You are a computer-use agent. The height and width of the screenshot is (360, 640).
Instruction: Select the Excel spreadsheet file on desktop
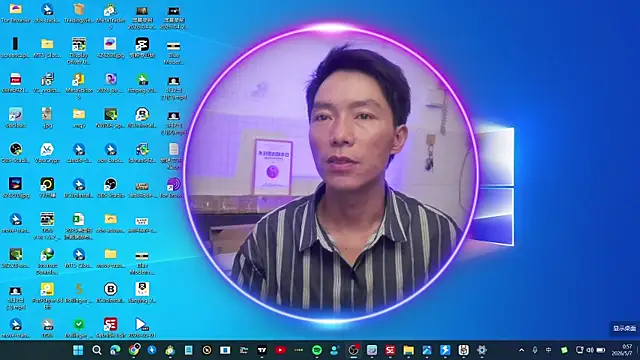click(79, 226)
